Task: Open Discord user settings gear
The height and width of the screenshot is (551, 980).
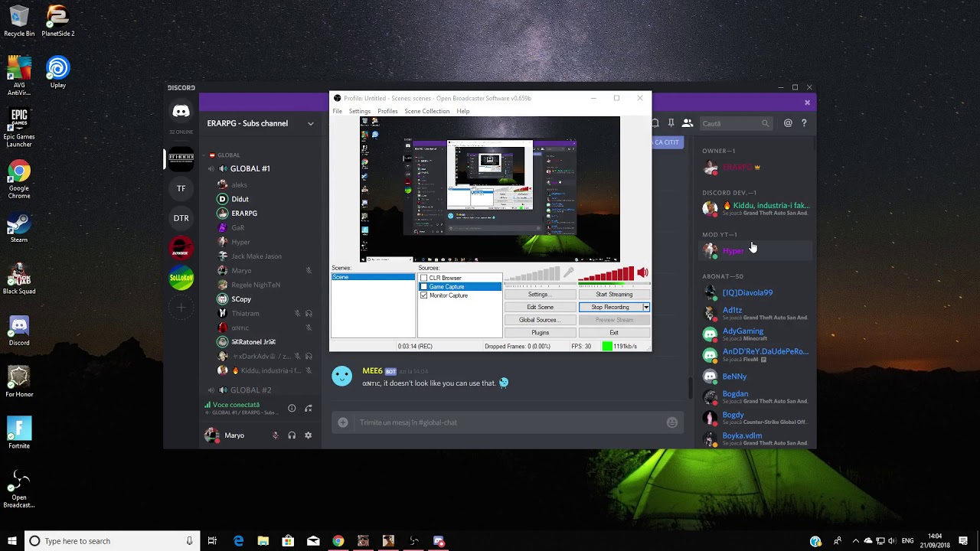Action: tap(309, 435)
